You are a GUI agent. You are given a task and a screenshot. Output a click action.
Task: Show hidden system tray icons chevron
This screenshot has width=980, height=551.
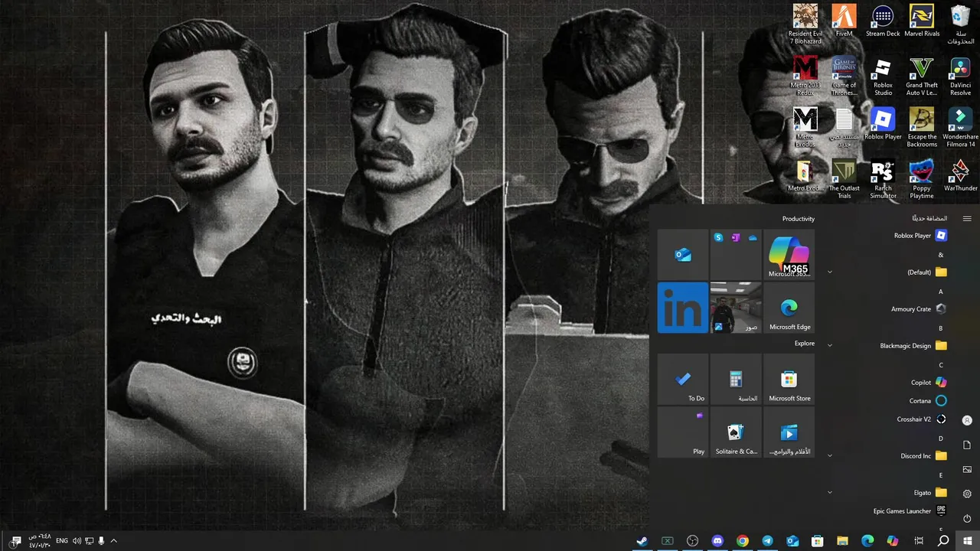113,541
